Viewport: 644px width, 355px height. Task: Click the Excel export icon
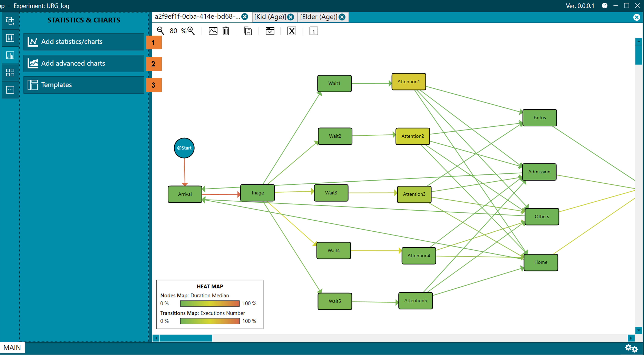tap(292, 31)
